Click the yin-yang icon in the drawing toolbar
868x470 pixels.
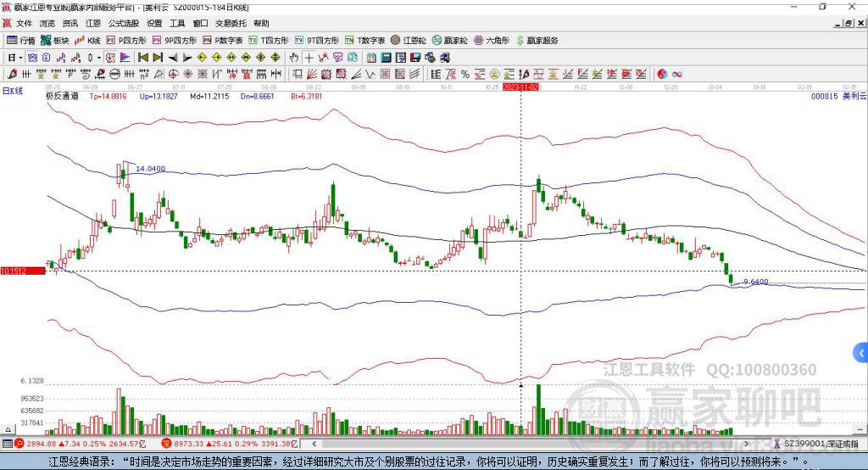pos(662,74)
